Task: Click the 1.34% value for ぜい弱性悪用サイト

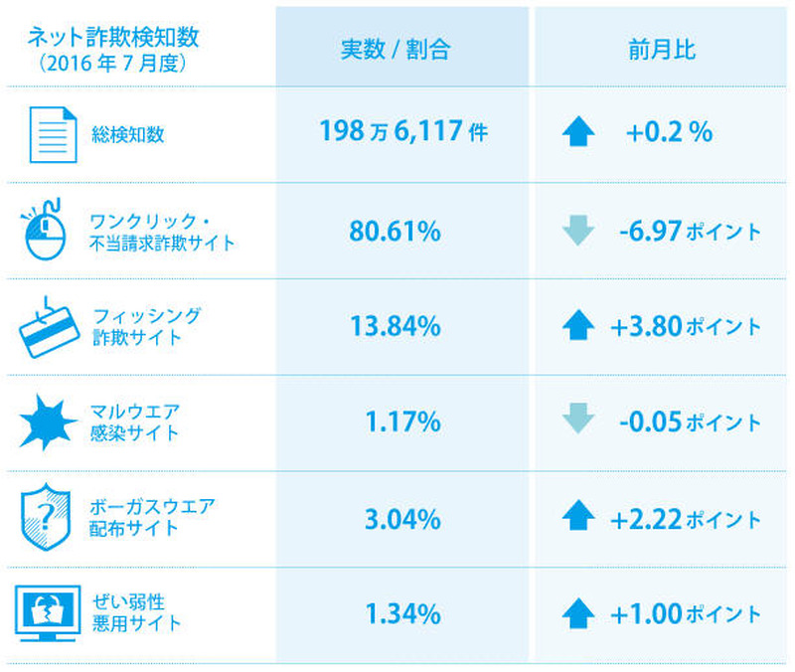Action: click(x=402, y=614)
